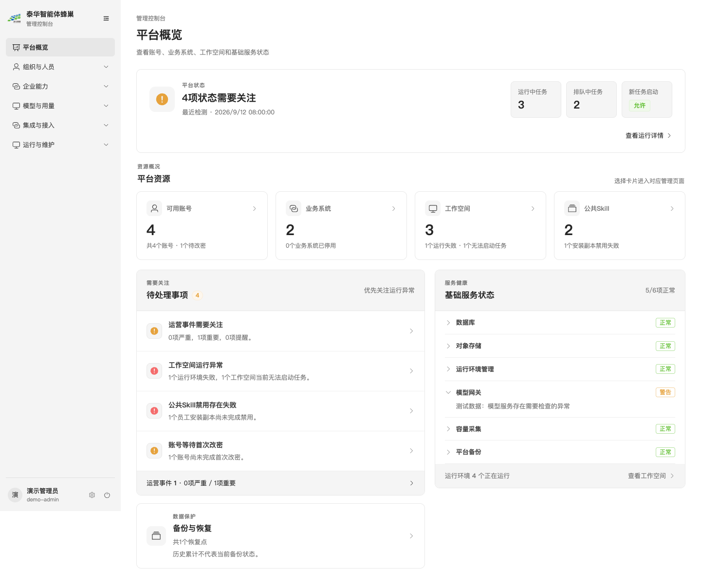This screenshot has height=588, width=701.
Task: Click the 运行中任务 stat tile
Action: pos(536,99)
